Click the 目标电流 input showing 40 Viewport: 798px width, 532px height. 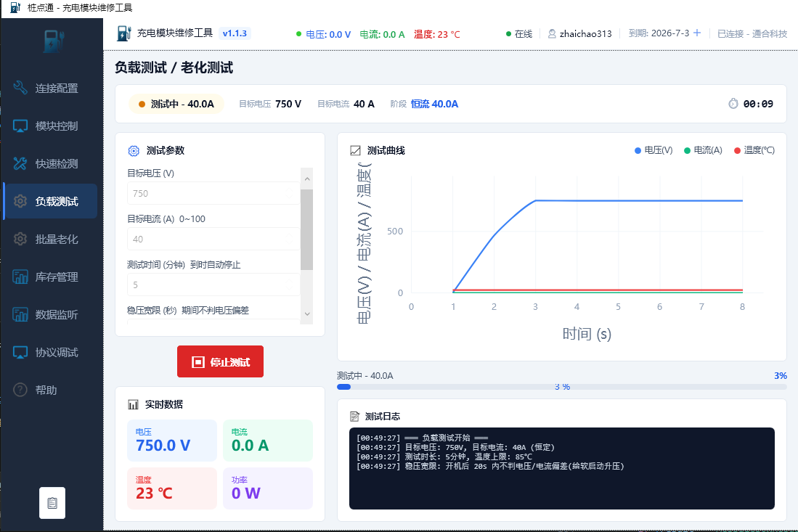(213, 239)
